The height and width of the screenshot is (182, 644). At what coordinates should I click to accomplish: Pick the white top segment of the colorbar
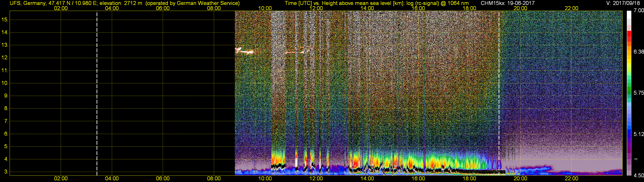click(629, 15)
